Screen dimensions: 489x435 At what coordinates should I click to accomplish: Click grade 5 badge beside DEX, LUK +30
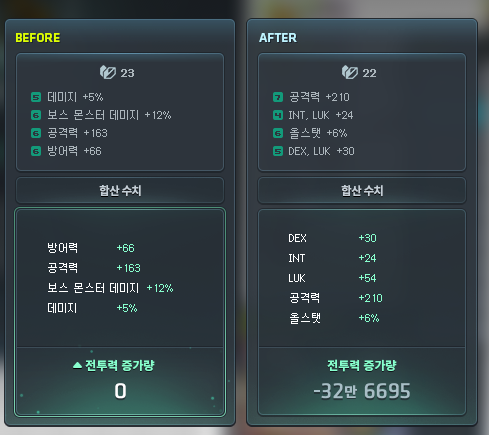(278, 151)
